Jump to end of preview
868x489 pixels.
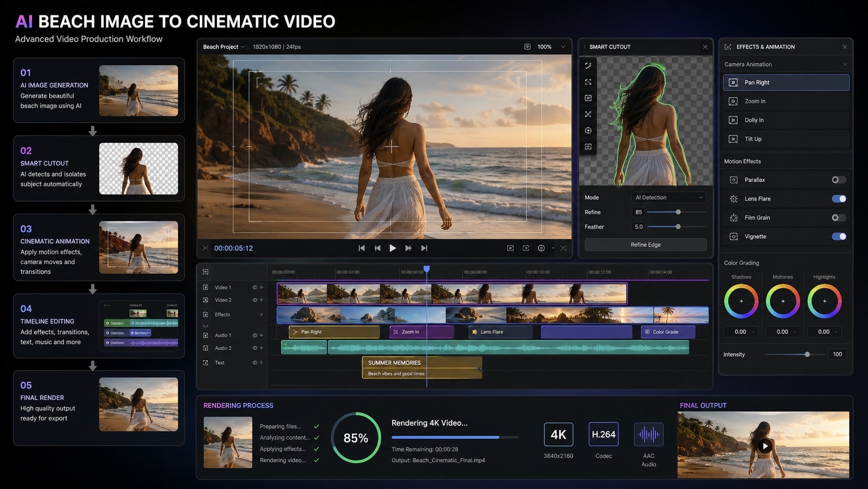[x=424, y=248]
